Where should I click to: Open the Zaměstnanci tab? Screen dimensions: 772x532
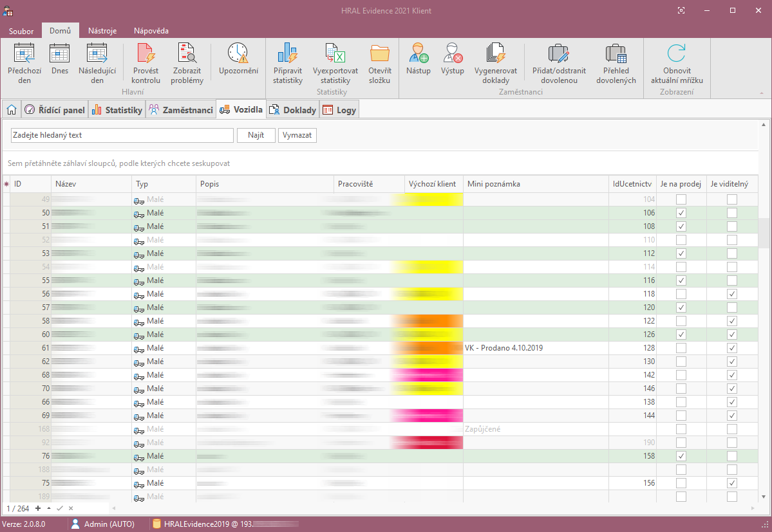pos(181,109)
